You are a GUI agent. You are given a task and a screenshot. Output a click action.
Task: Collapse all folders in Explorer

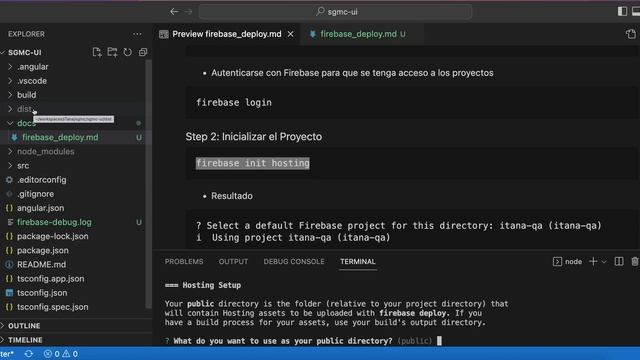tap(143, 52)
